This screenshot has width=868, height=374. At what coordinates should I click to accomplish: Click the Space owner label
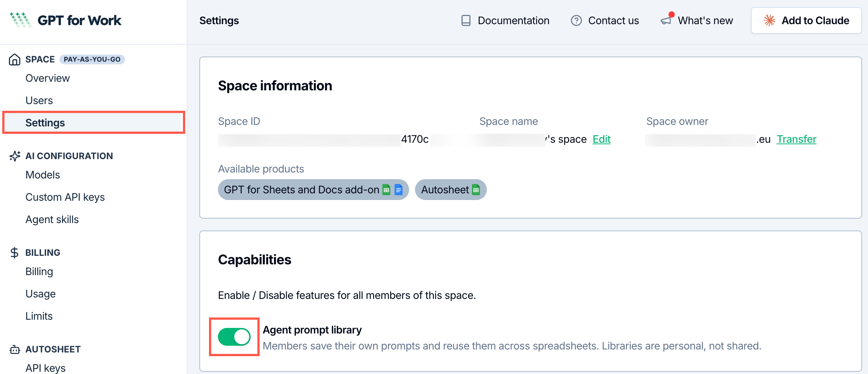click(x=677, y=122)
